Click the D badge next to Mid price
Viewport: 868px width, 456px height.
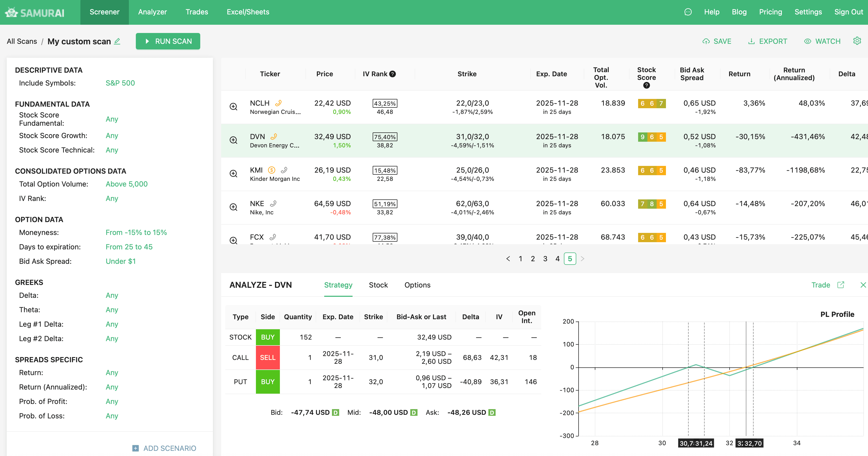point(414,412)
